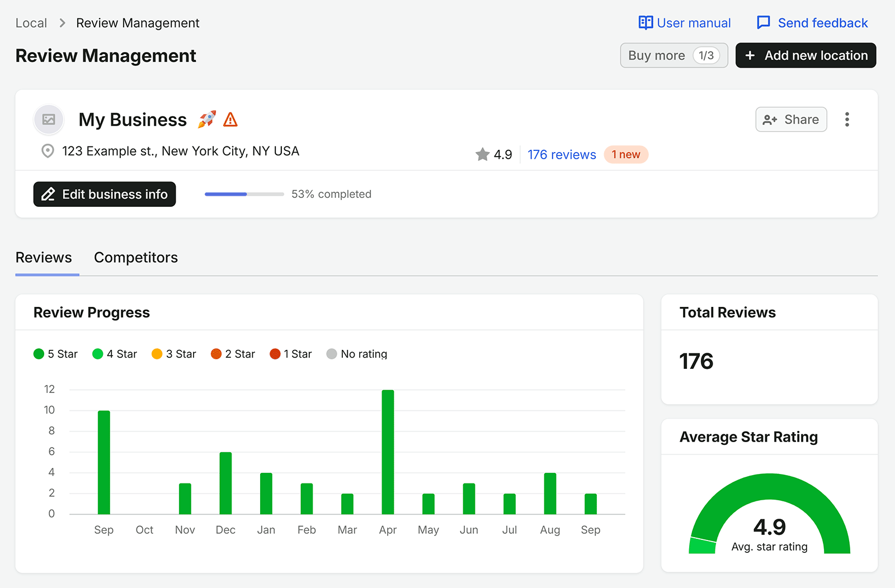
Task: Open the User manual link
Action: tap(685, 23)
